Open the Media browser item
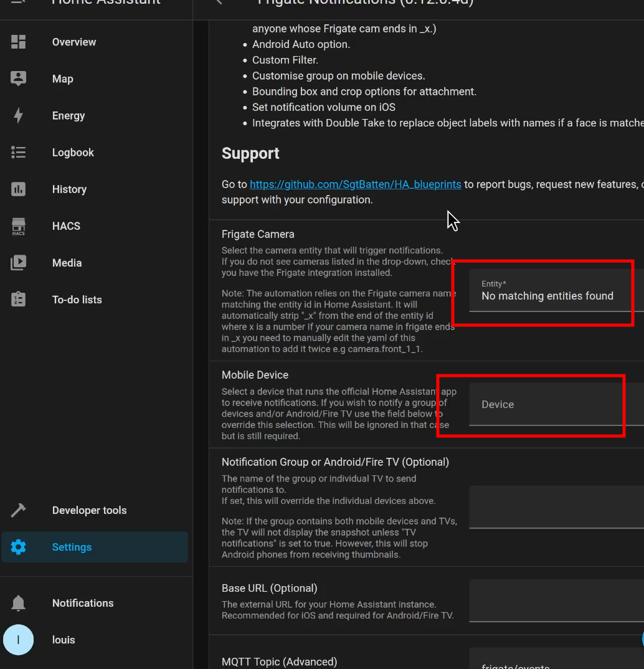The width and height of the screenshot is (644, 669). pyautogui.click(x=95, y=263)
